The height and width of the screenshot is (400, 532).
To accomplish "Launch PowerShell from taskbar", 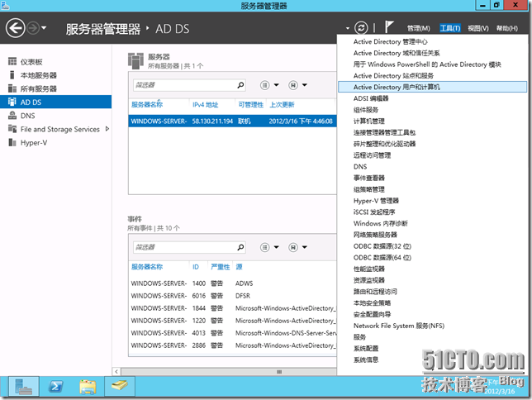I will (x=55, y=387).
